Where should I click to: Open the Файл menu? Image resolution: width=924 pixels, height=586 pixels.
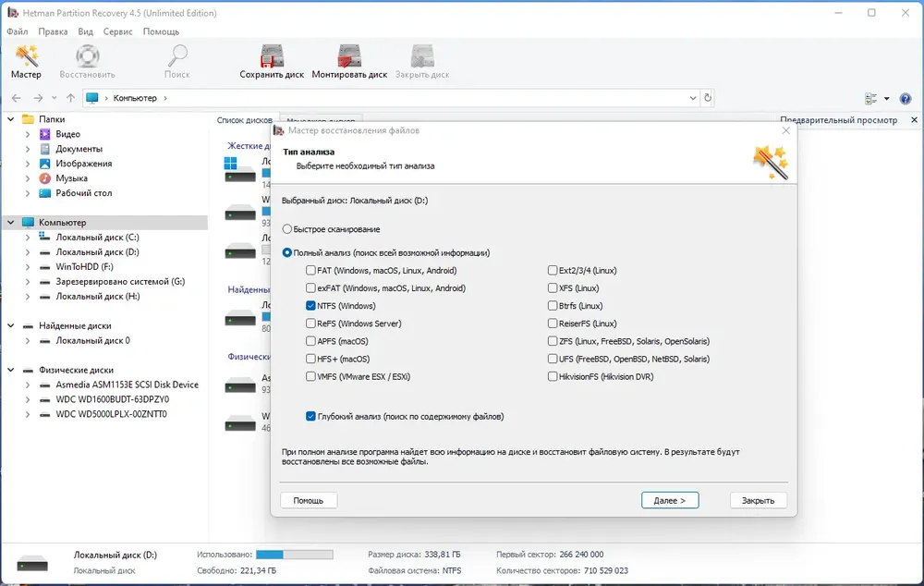click(17, 31)
